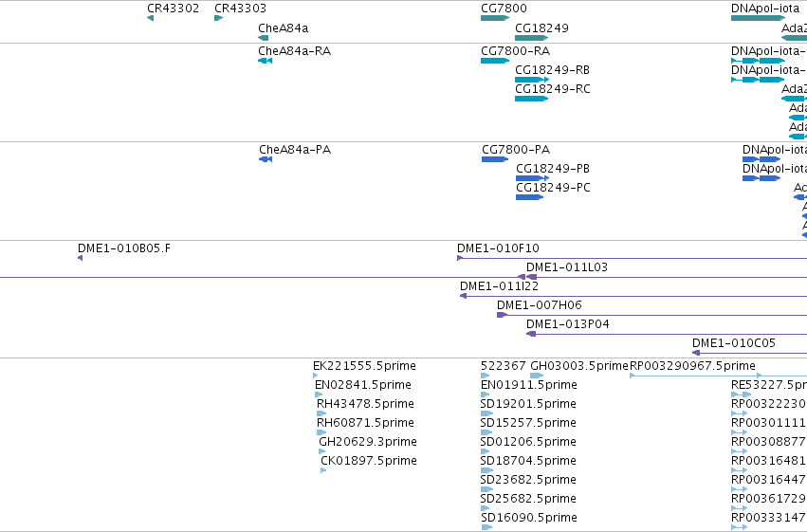The width and height of the screenshot is (807, 532).
Task: Select protein feature CG7800-PA
Action: (516, 150)
